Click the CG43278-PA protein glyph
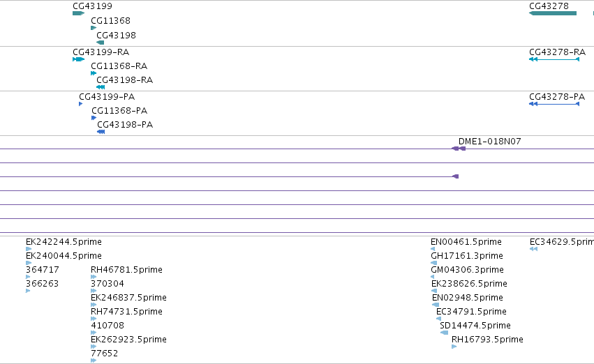 (x=554, y=104)
